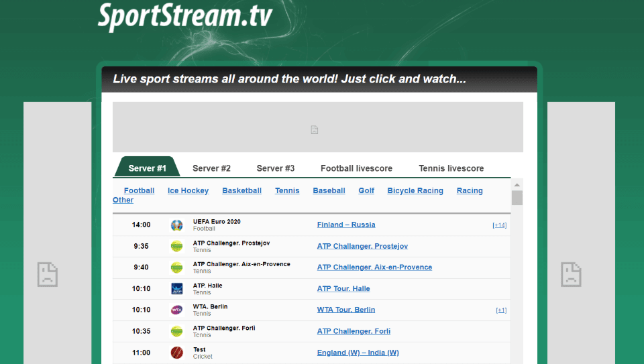
Task: Expand the [+1] extra streams for WTA Berlin
Action: [501, 310]
